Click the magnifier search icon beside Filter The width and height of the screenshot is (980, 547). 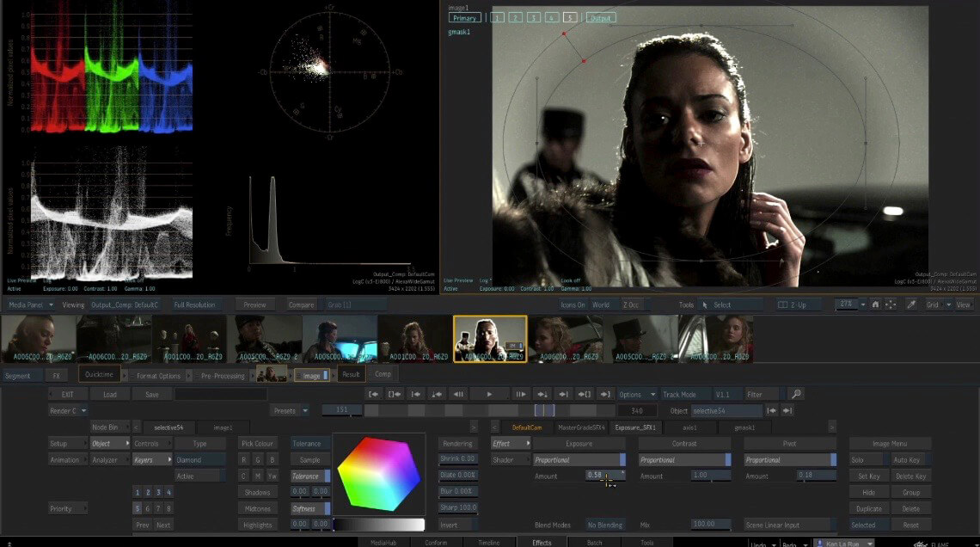[x=796, y=394]
